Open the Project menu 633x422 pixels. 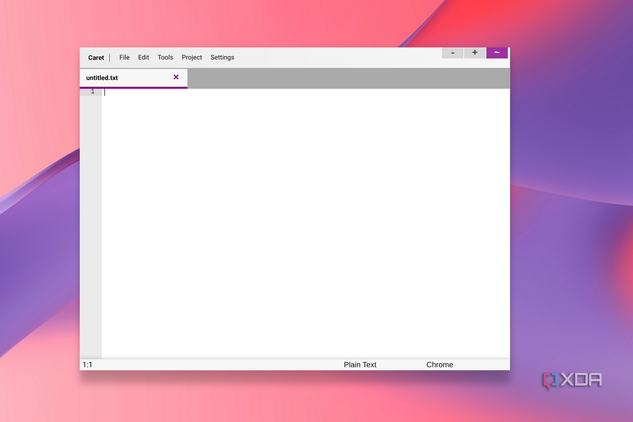(x=192, y=57)
